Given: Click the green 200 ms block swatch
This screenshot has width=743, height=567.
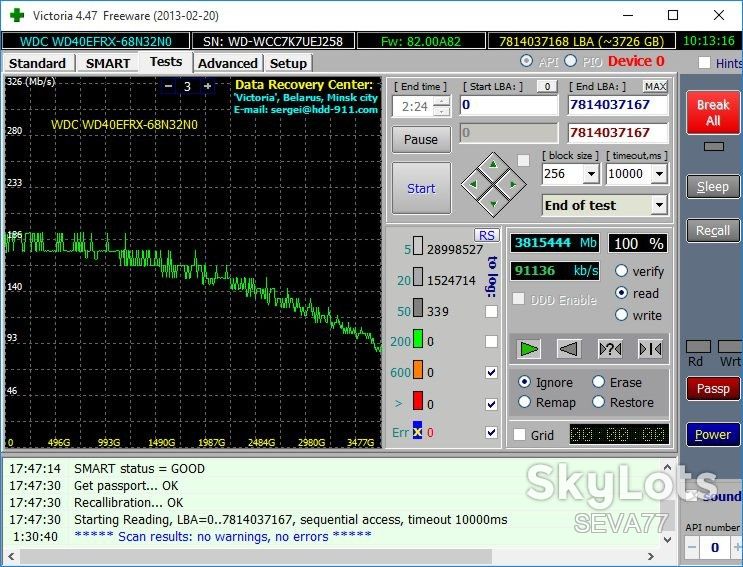Looking at the screenshot, I should click(417, 339).
